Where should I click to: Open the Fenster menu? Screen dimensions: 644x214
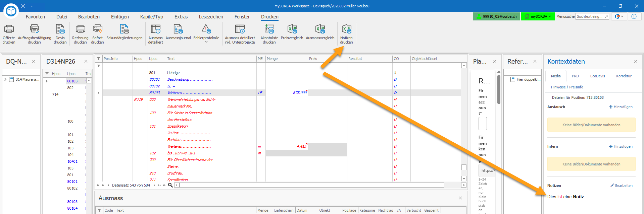[242, 17]
